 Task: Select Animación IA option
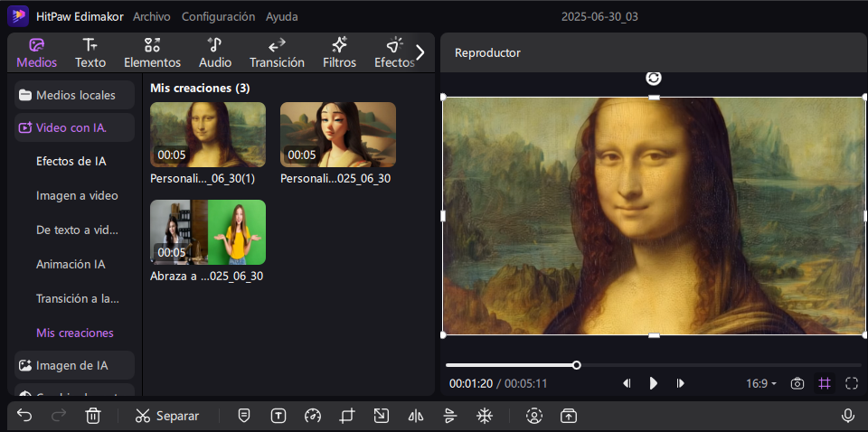[71, 265]
